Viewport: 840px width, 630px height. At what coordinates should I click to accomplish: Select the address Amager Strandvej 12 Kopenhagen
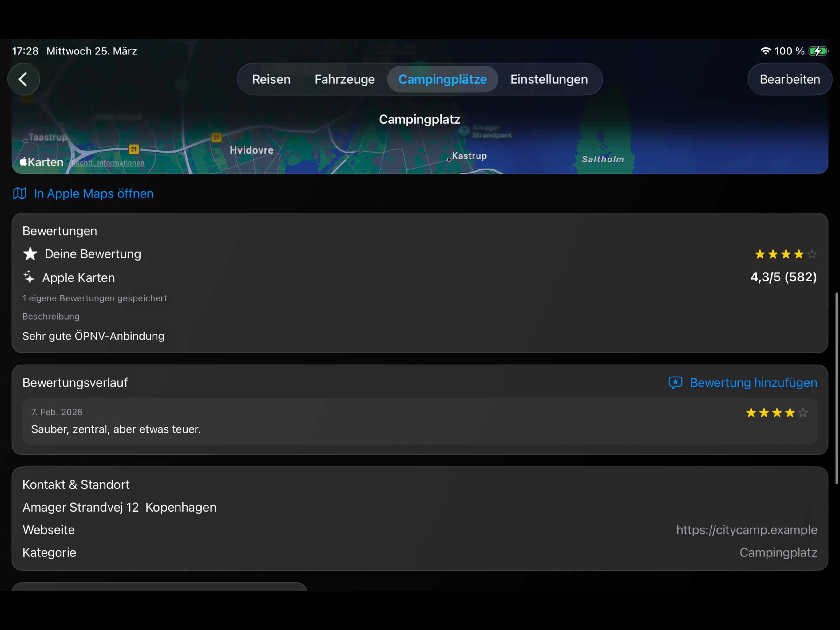(119, 507)
